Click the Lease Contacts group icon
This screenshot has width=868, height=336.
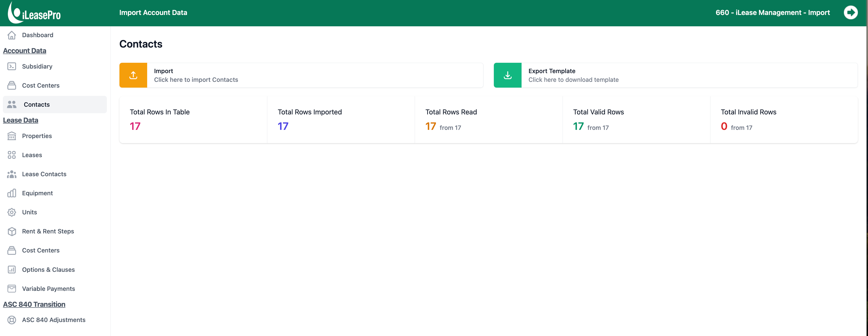click(12, 174)
